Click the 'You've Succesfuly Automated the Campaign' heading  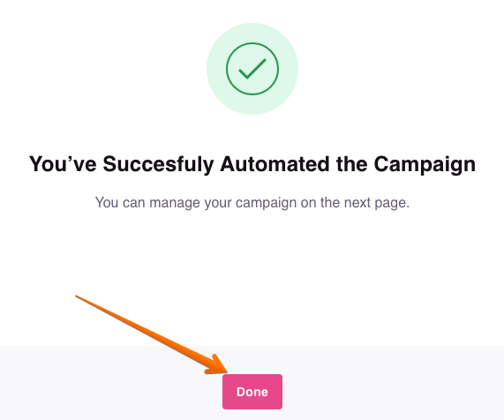pos(252,164)
